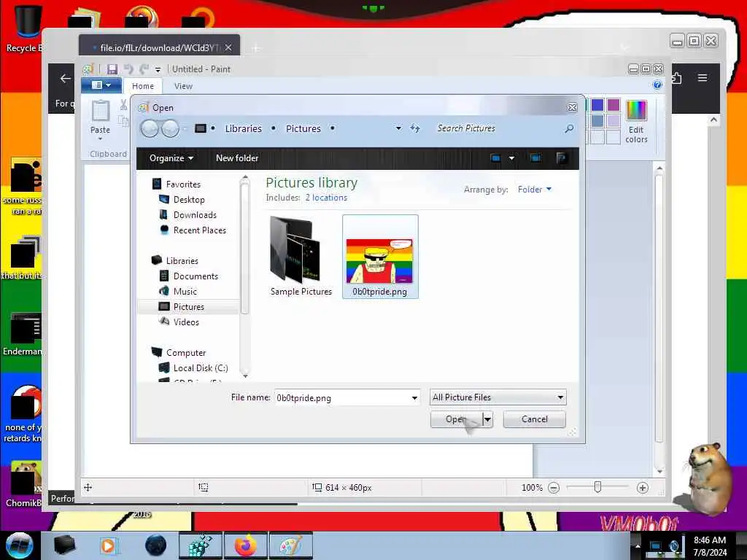Open the Arrange by Folder dropdown
The width and height of the screenshot is (747, 560).
click(x=535, y=190)
